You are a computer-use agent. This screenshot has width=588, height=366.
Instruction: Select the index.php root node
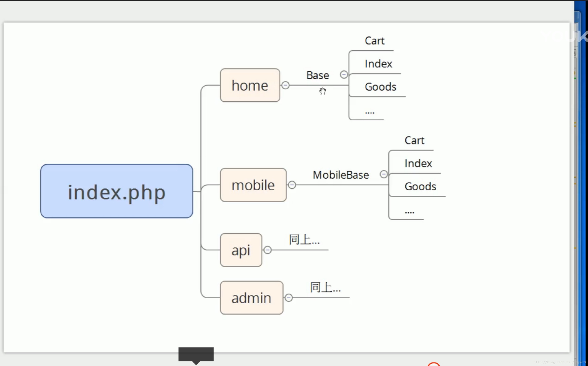117,191
